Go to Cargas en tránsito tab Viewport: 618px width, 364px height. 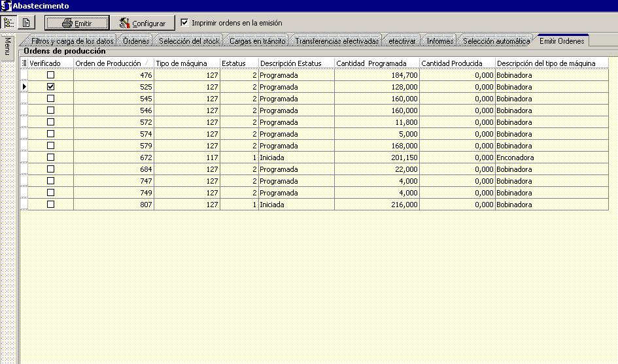pos(257,41)
